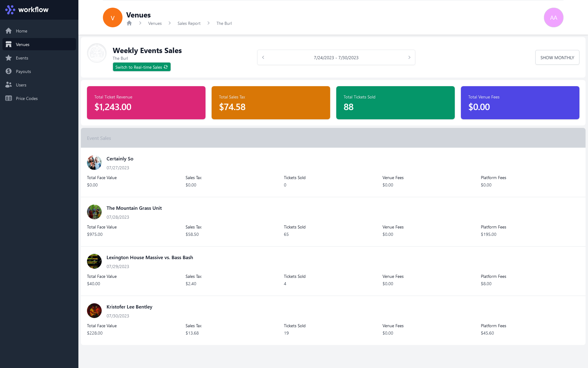The width and height of the screenshot is (588, 368).
Task: Click the date range 7/24/2023 - 7/30/2023 field
Action: click(336, 58)
